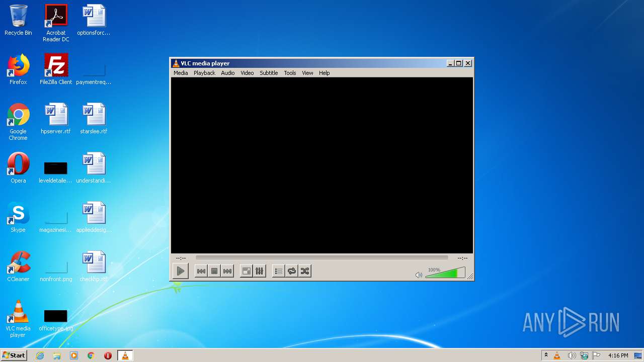Adjust the VLC volume slider
This screenshot has height=362, width=644.
click(445, 273)
